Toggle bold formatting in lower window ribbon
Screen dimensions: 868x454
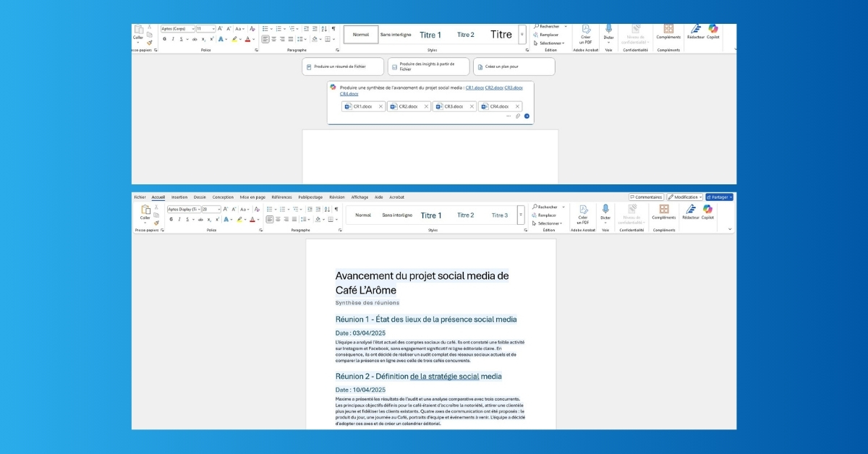(171, 219)
